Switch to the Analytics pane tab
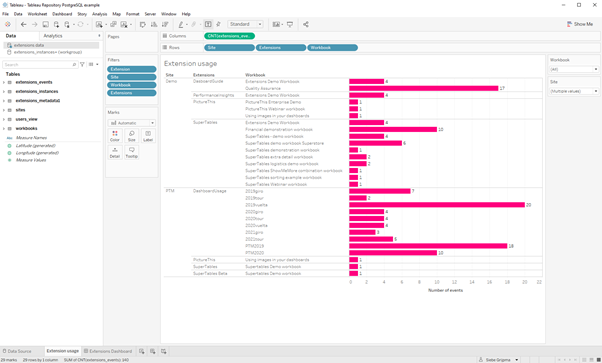 [53, 36]
